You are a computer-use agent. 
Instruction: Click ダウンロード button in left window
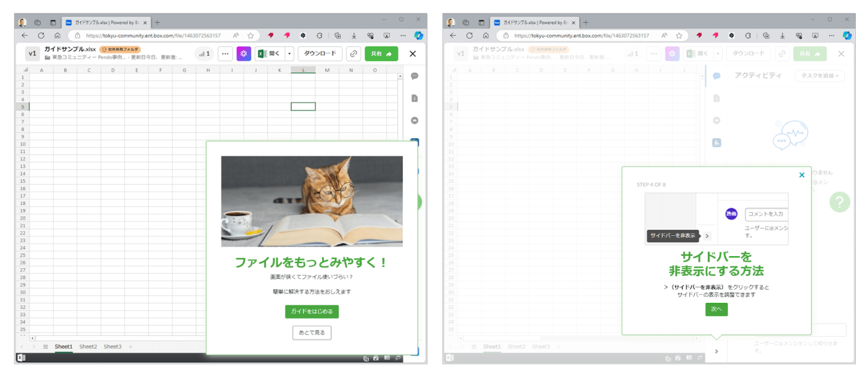tap(320, 53)
